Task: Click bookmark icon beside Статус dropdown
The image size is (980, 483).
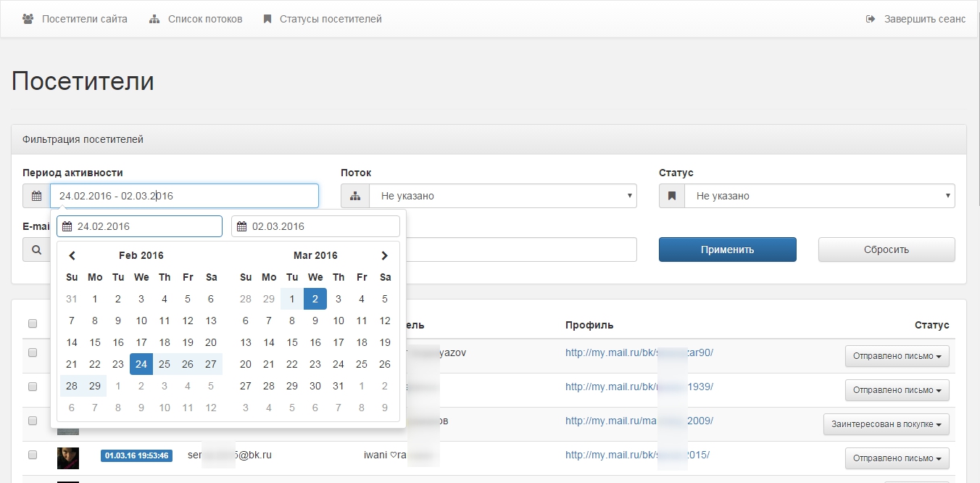Action: point(672,196)
